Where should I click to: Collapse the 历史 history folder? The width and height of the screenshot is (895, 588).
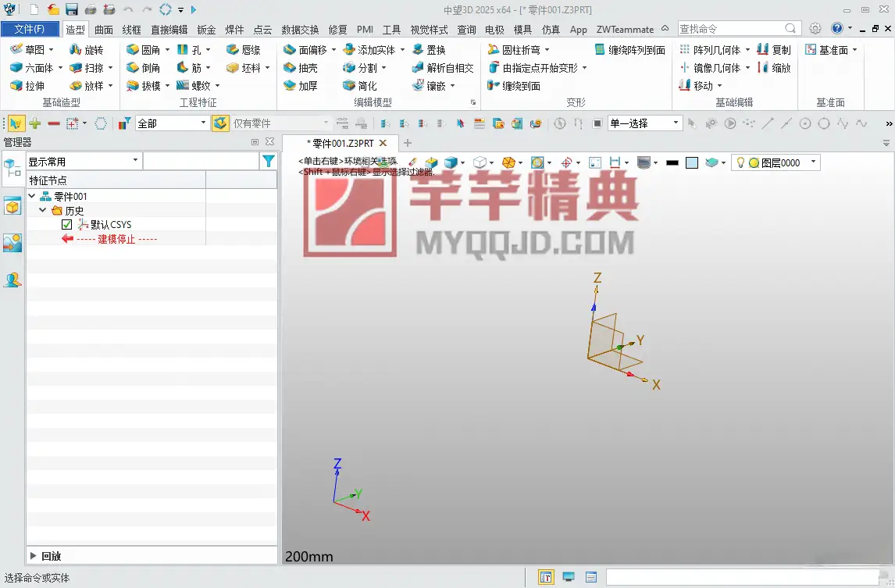point(43,210)
